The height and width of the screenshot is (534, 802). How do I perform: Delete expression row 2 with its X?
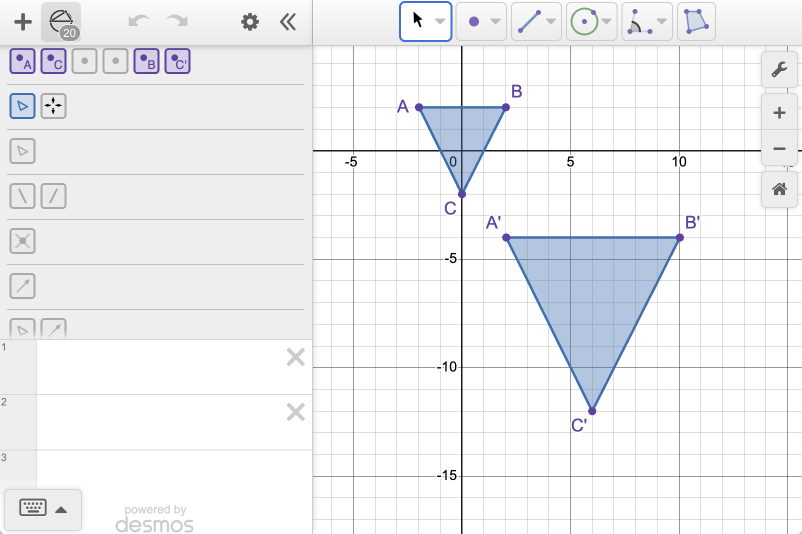tap(295, 412)
